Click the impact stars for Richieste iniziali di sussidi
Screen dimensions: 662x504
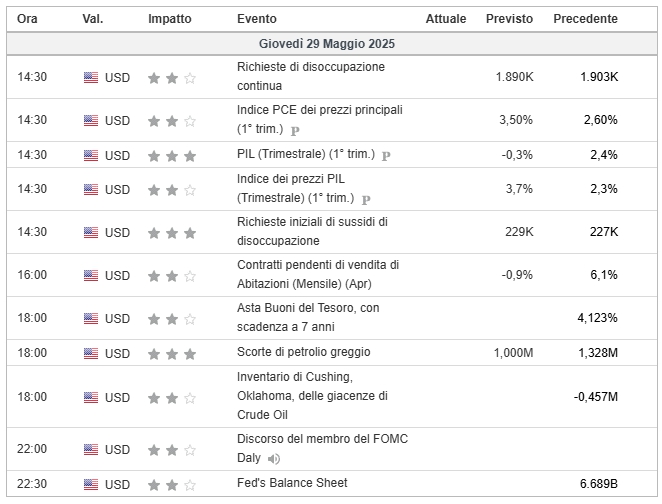[172, 233]
